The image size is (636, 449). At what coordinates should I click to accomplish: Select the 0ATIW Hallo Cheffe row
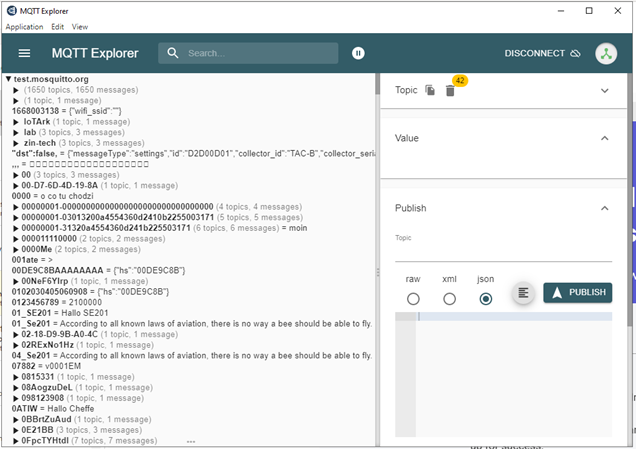[53, 409]
